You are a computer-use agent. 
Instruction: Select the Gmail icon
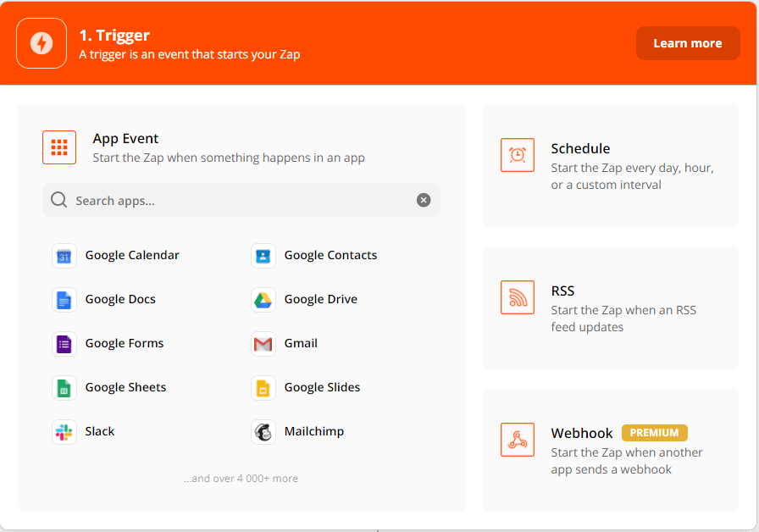[263, 344]
